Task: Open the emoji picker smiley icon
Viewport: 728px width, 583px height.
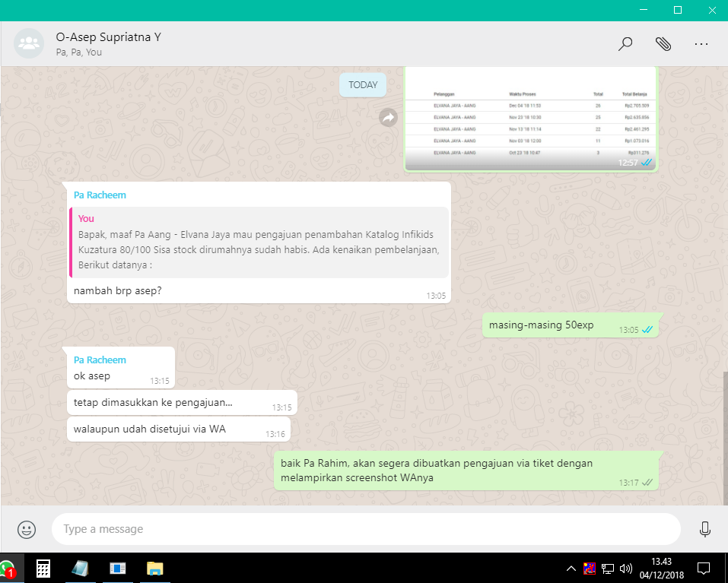Action: [27, 529]
